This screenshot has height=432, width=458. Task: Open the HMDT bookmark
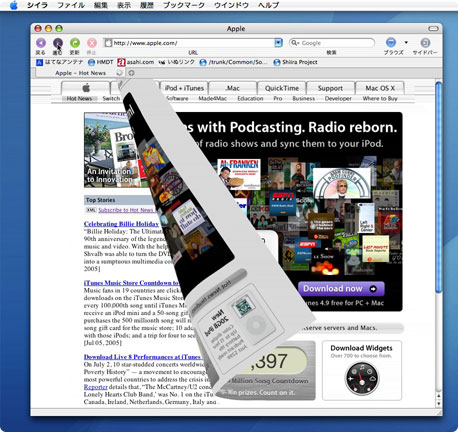click(101, 62)
